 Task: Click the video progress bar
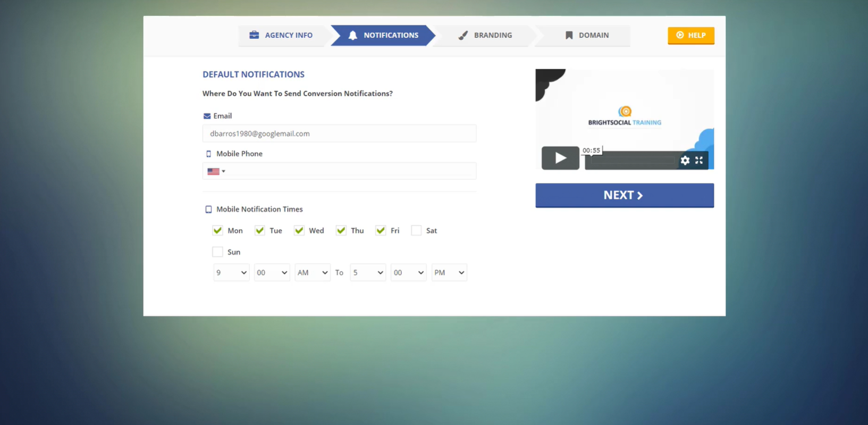(631, 160)
